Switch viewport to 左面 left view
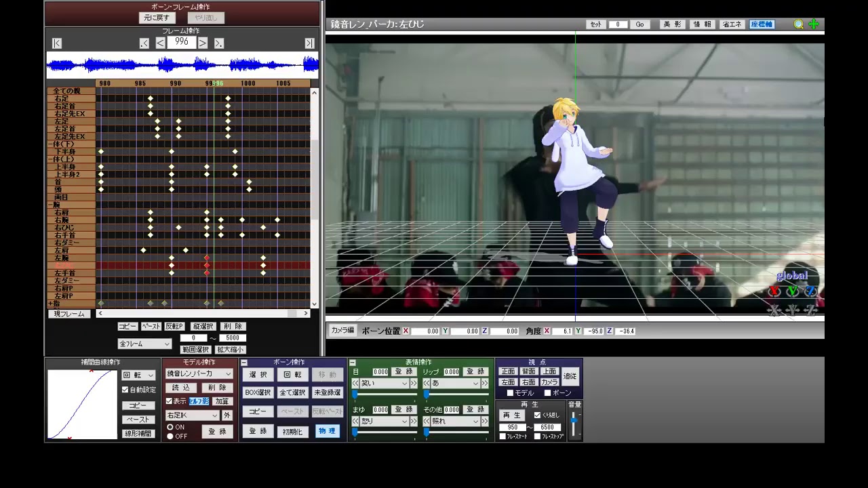The width and height of the screenshot is (868, 488). 508,382
